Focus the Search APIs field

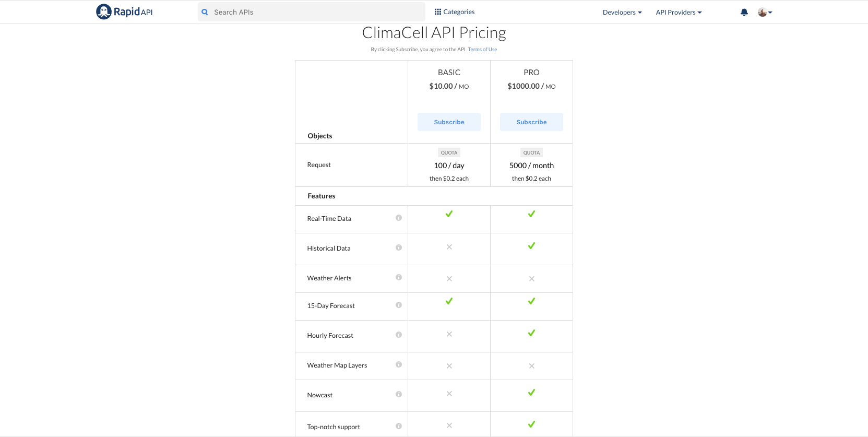click(311, 12)
